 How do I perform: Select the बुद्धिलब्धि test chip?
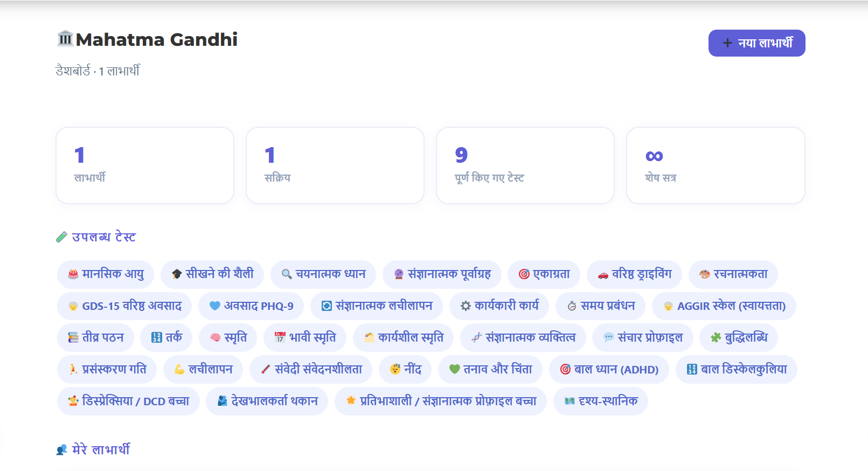(x=739, y=337)
